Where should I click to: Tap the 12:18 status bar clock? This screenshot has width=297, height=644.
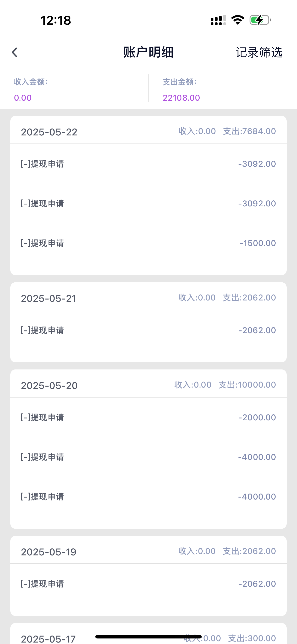pyautogui.click(x=56, y=20)
